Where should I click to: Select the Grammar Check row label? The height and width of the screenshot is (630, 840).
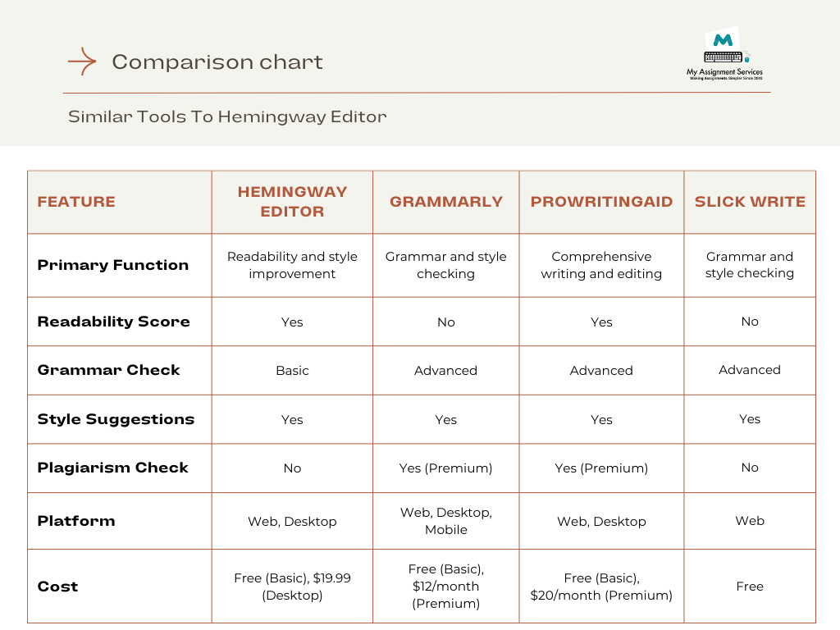coord(109,370)
